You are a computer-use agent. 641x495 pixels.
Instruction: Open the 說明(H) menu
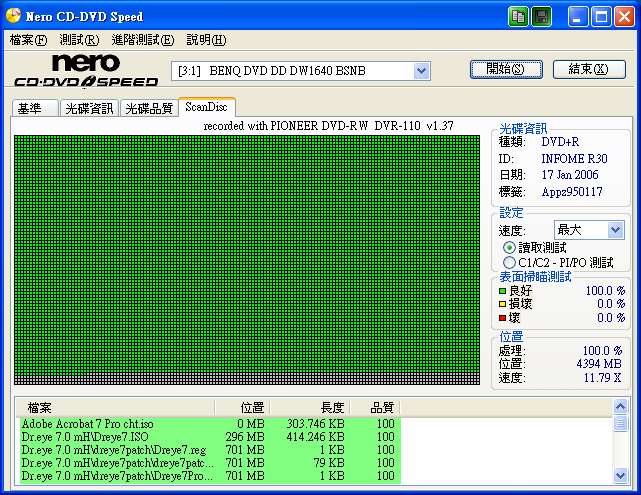pos(206,40)
